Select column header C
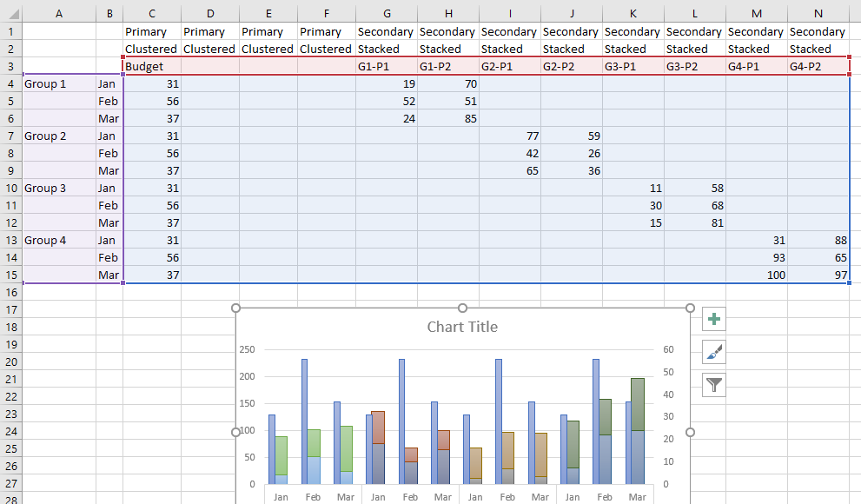This screenshot has width=861, height=504. coord(152,13)
